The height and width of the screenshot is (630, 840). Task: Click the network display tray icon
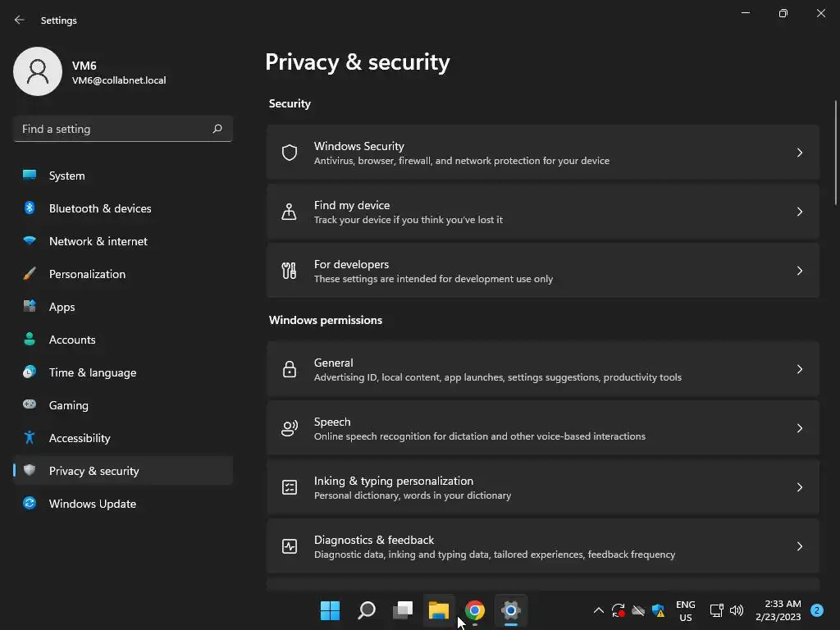click(716, 610)
